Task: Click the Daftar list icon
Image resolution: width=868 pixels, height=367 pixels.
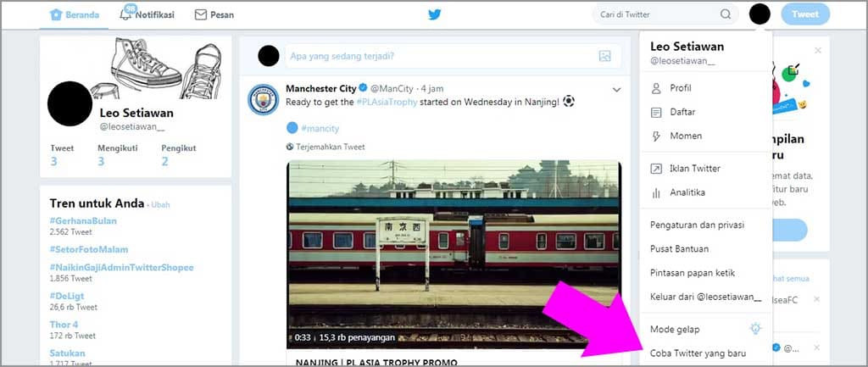Action: [x=656, y=112]
